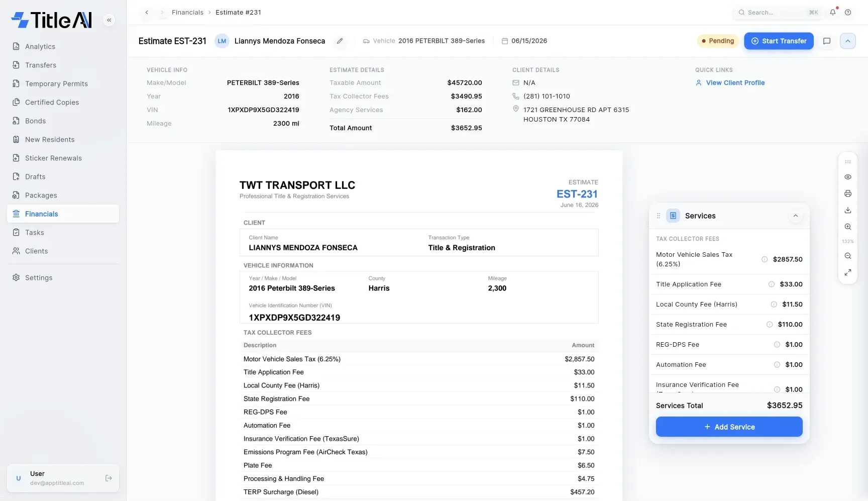Click info icon beside REG-DPS Fee
The width and height of the screenshot is (868, 501).
pos(777,345)
